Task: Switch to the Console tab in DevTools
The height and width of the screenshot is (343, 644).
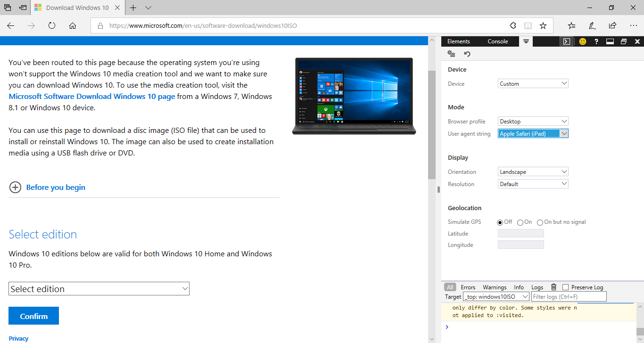Action: point(498,41)
